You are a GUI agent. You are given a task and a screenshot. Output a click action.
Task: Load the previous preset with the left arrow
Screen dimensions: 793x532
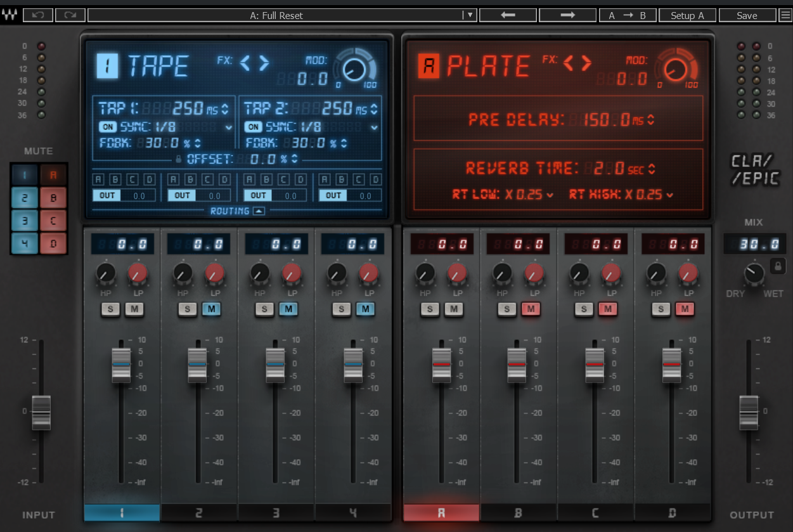click(x=508, y=15)
